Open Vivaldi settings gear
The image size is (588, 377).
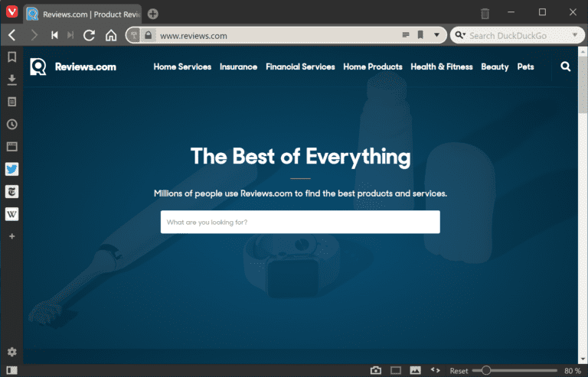(x=12, y=352)
